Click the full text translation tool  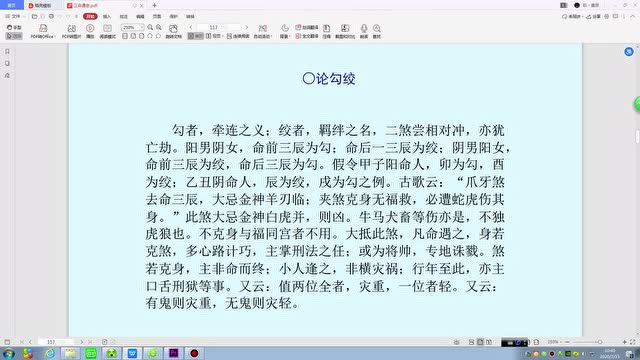[x=307, y=36]
